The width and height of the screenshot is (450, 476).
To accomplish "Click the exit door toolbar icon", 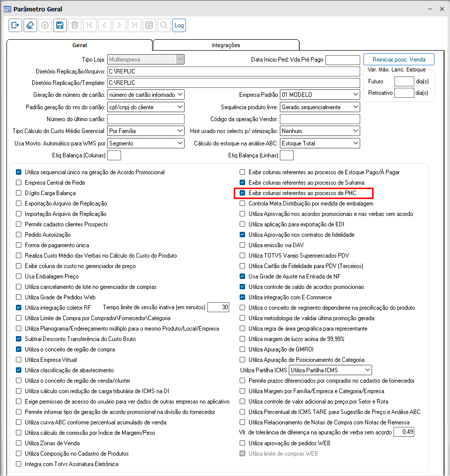I will [15, 25].
